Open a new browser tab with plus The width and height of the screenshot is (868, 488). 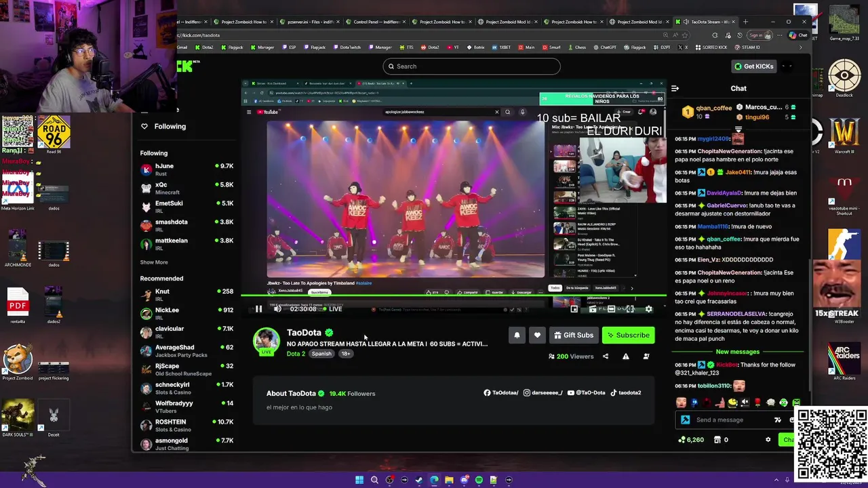pos(745,22)
